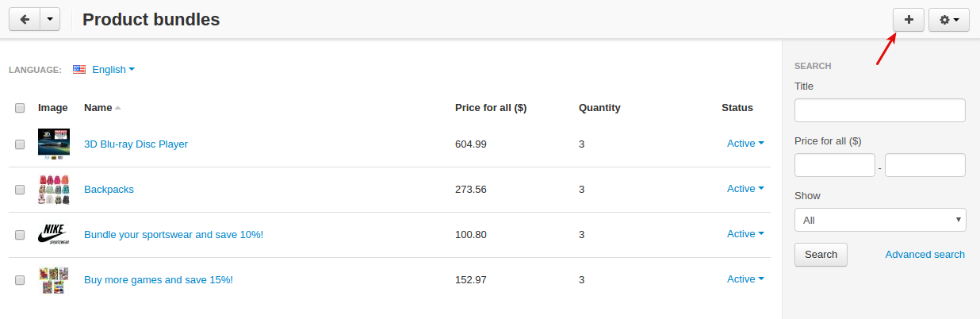Image resolution: width=980 pixels, height=319 pixels.
Task: Open the Show filter combo box
Action: [880, 220]
